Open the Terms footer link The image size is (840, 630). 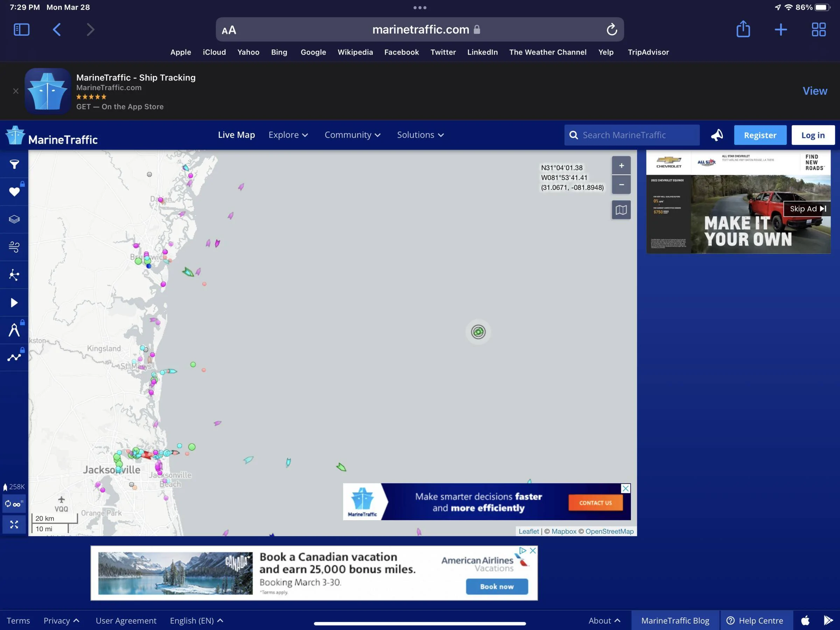tap(18, 621)
